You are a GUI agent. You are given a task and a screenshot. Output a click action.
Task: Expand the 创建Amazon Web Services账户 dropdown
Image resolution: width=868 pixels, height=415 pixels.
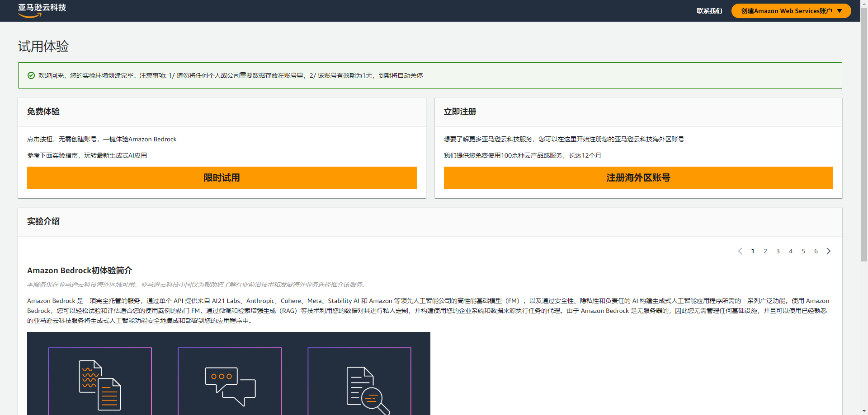[x=791, y=11]
